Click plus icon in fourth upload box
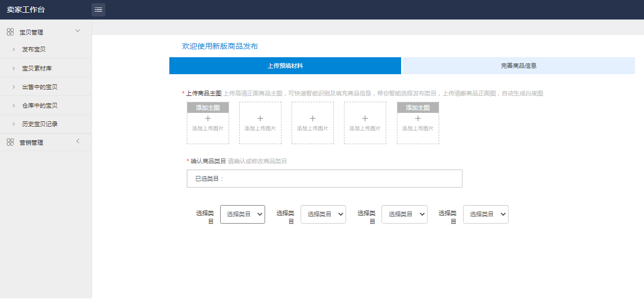Image resolution: width=644 pixels, height=301 pixels. tap(365, 119)
